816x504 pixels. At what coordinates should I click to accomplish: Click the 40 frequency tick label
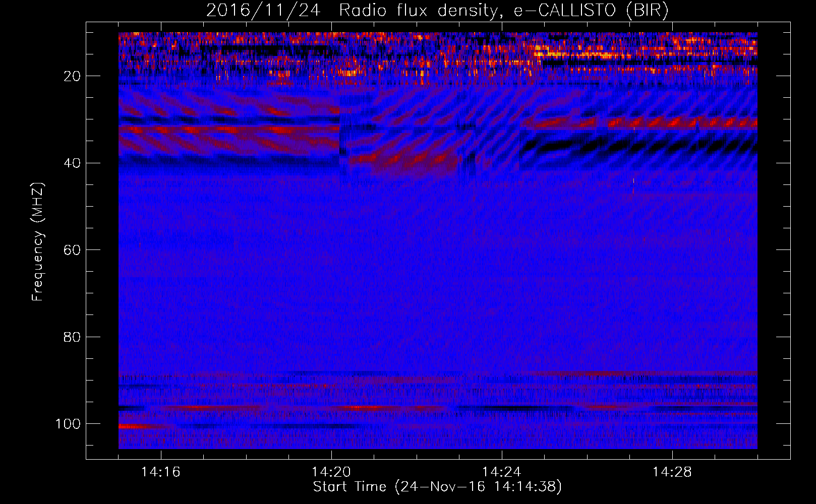point(73,163)
